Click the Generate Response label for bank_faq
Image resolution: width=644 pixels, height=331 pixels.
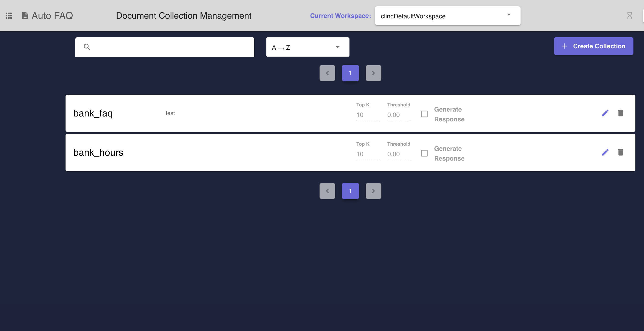(x=449, y=114)
